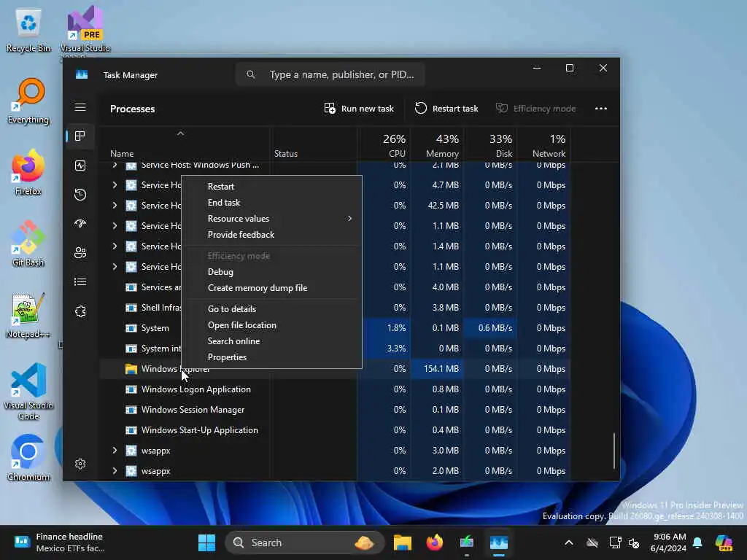This screenshot has width=747, height=560.
Task: Click the Task Manager app icon in title bar
Action: tap(82, 75)
